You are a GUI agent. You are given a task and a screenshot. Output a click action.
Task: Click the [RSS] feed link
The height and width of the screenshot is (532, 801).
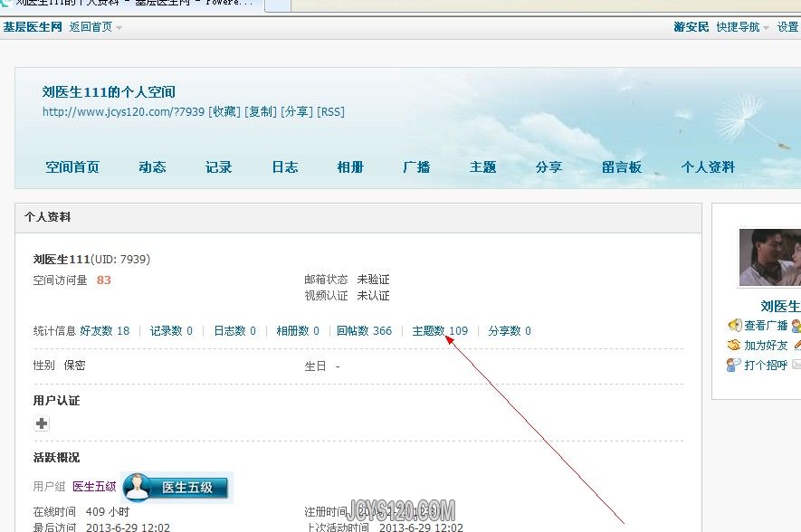tap(330, 112)
